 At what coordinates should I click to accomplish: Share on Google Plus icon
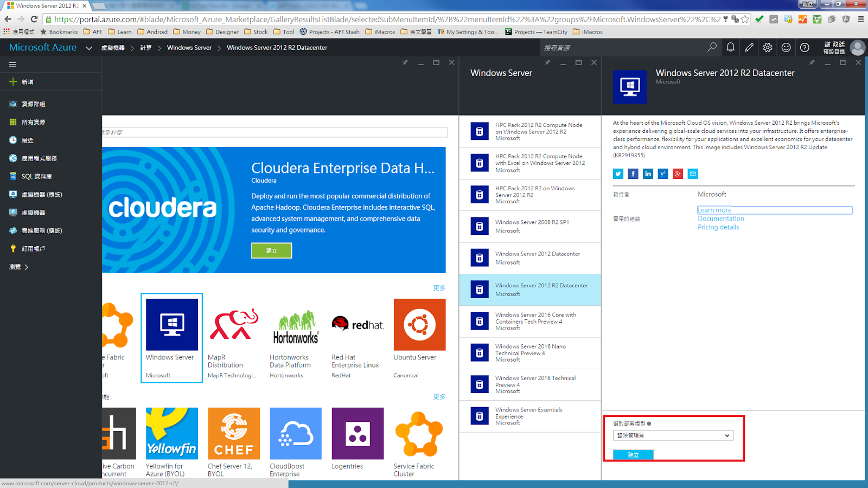pos(678,174)
